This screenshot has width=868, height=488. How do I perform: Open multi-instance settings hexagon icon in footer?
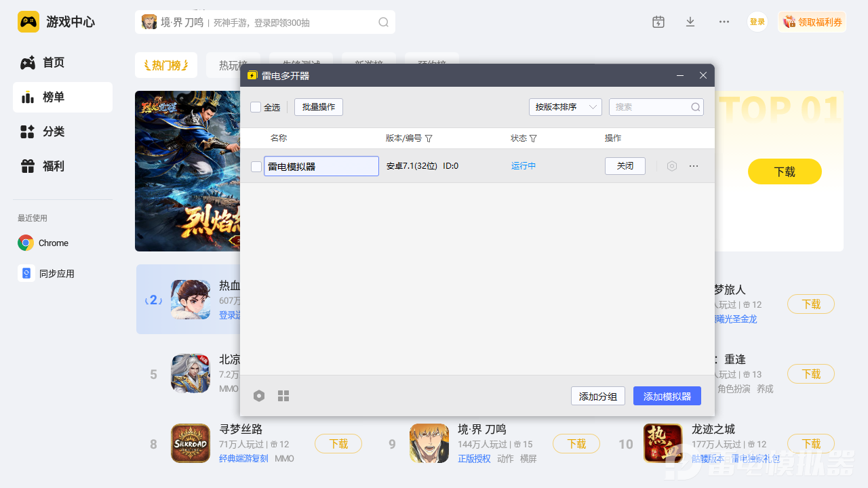click(259, 396)
